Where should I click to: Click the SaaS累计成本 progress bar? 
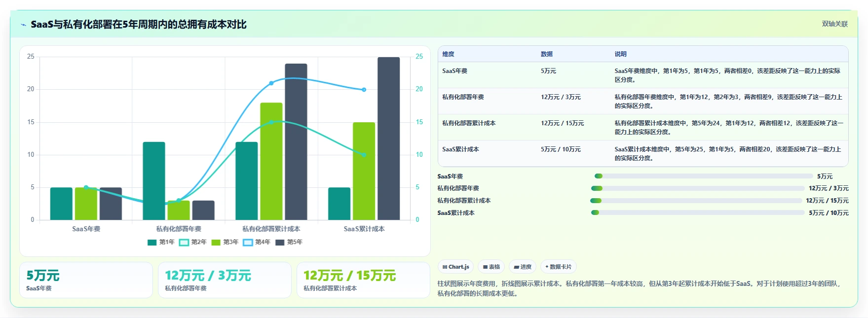pos(698,212)
